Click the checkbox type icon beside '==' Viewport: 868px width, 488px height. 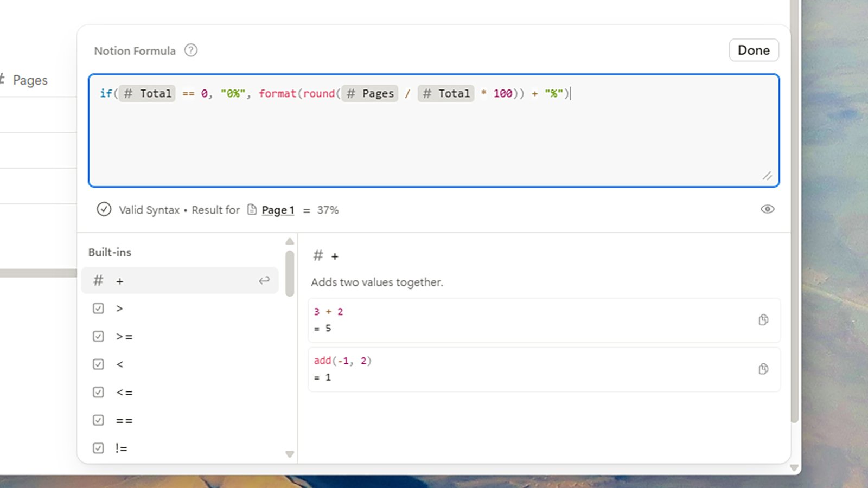(98, 420)
